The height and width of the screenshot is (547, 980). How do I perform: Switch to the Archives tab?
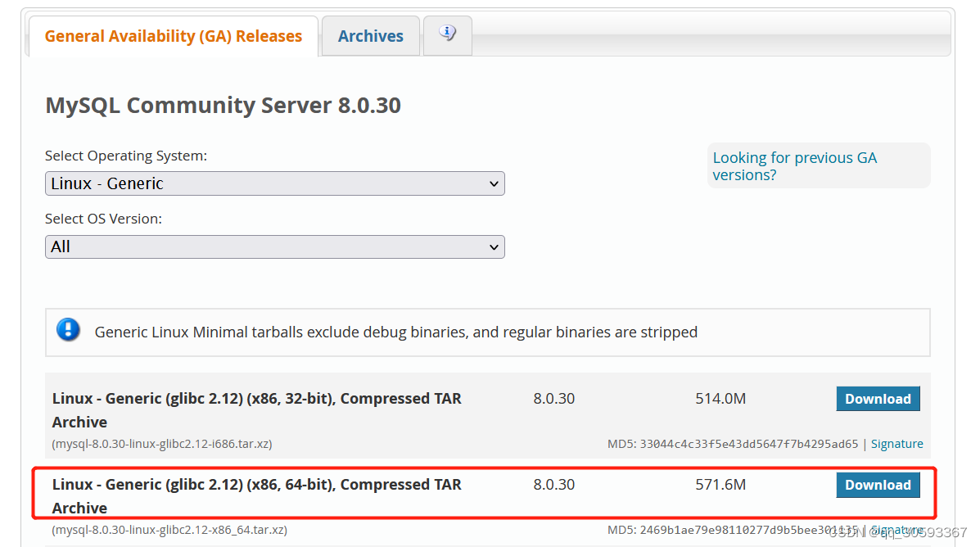pyautogui.click(x=371, y=36)
